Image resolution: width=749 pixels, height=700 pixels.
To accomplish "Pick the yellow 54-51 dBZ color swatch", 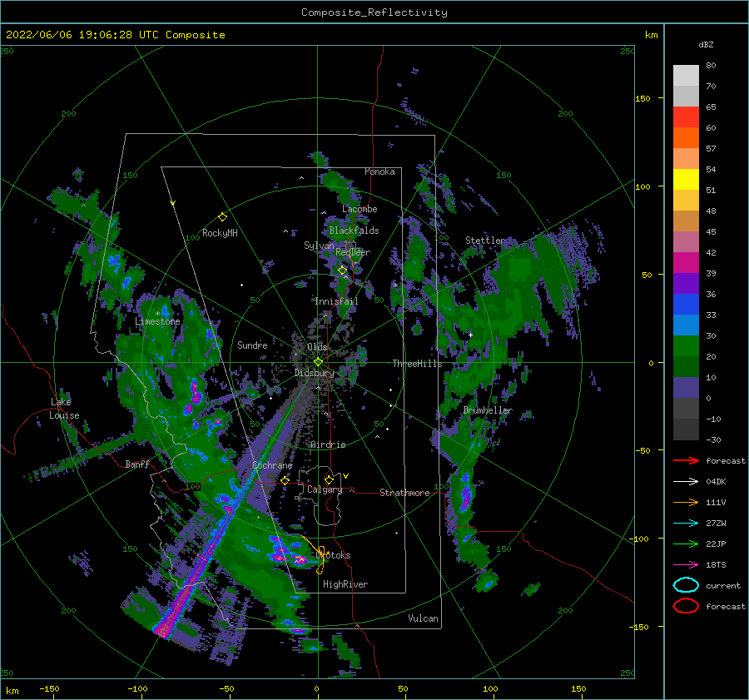I will 686,180.
